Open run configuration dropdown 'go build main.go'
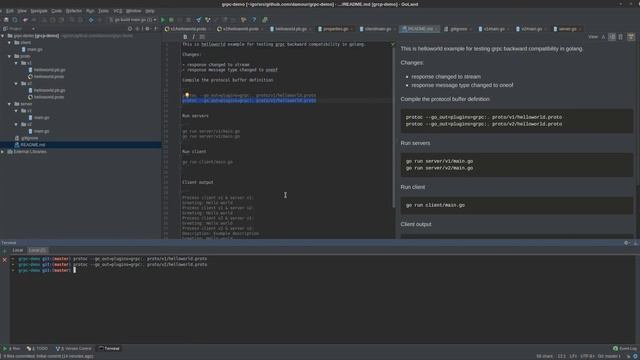Screen dimensions: 640x360 [133, 20]
